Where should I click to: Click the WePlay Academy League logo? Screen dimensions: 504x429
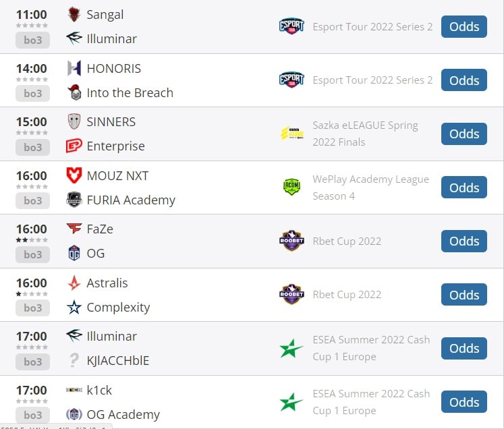click(291, 187)
